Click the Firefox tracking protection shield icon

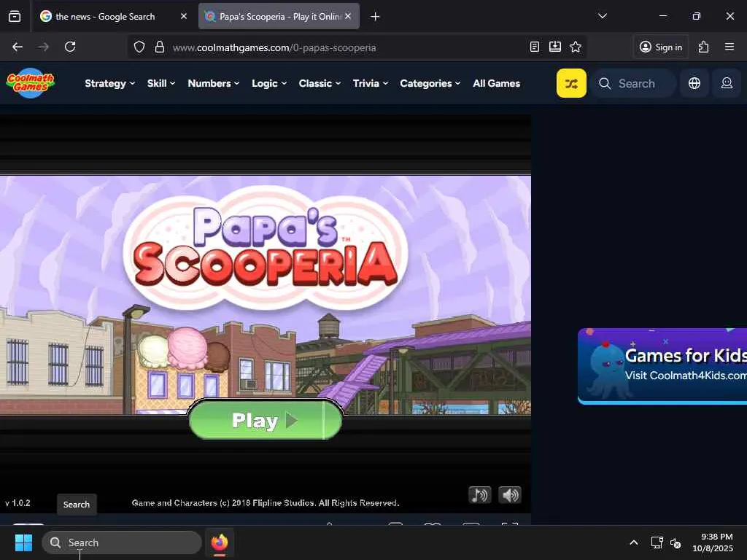coord(139,47)
